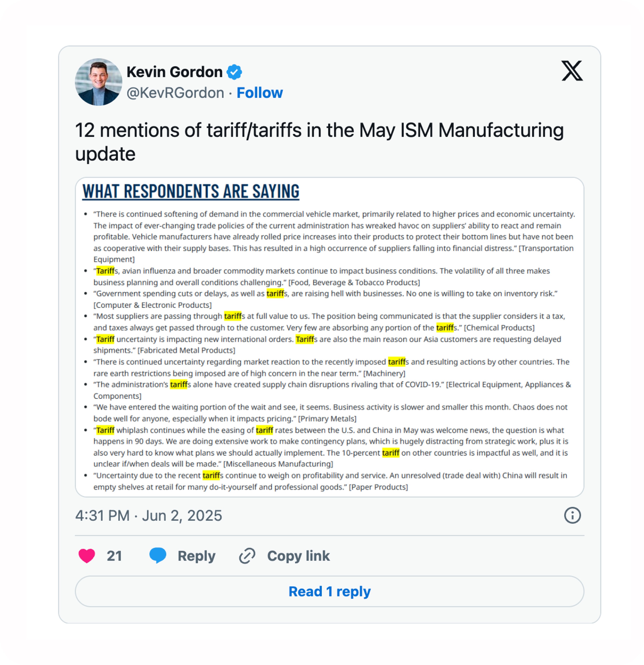
Task: Click the chain link icon beside Copy link
Action: coord(247,556)
